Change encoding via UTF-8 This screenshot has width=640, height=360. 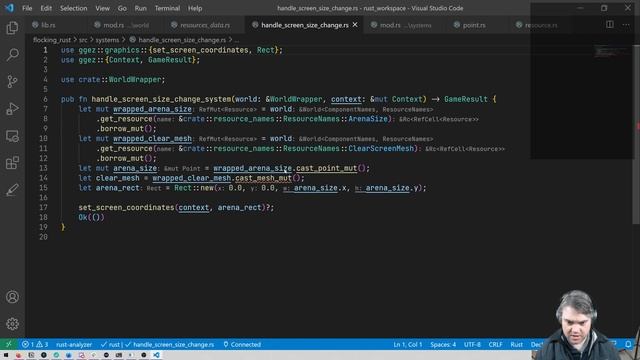coord(472,344)
